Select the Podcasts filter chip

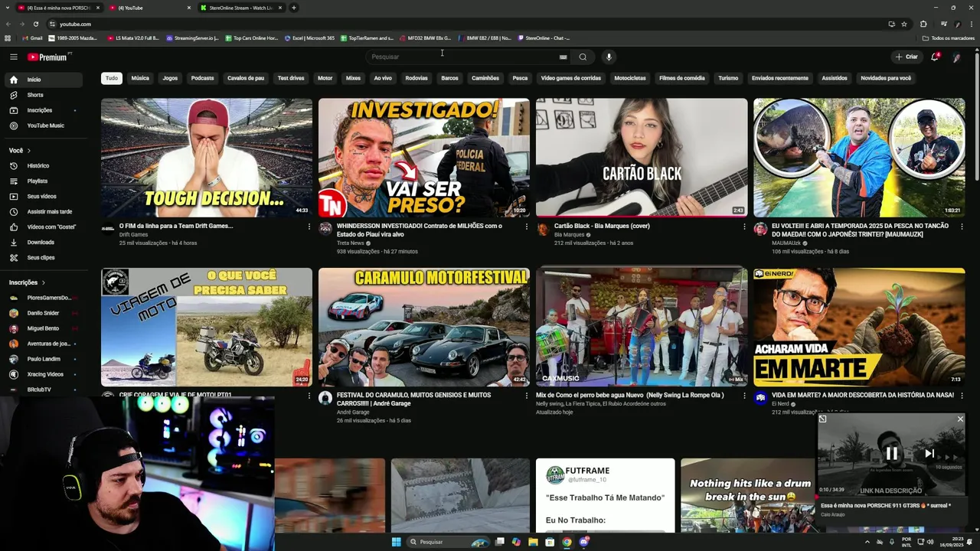[203, 78]
